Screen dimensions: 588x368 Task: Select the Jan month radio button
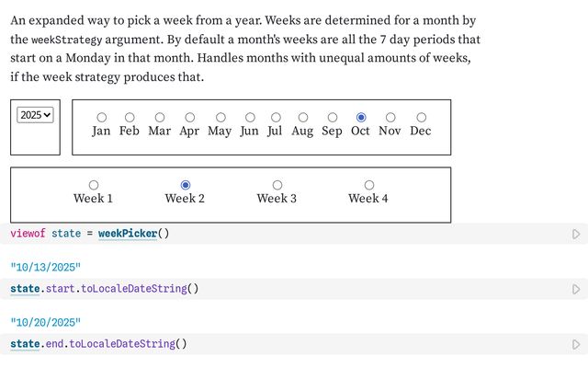tap(101, 118)
